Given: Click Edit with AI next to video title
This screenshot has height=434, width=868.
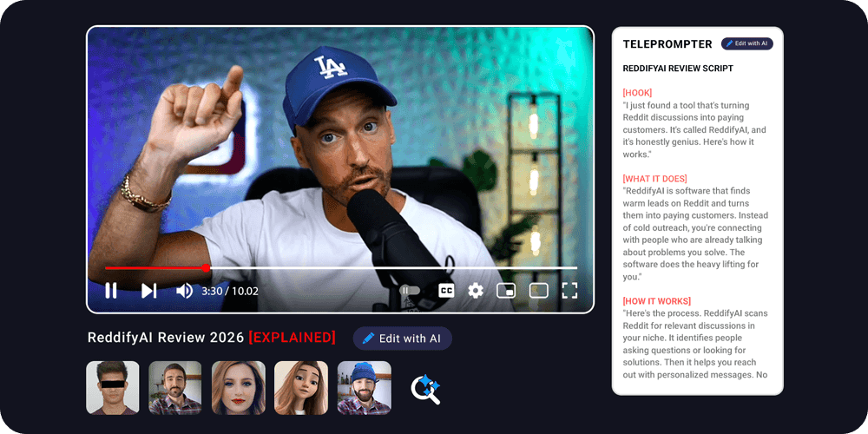Looking at the screenshot, I should click(402, 339).
